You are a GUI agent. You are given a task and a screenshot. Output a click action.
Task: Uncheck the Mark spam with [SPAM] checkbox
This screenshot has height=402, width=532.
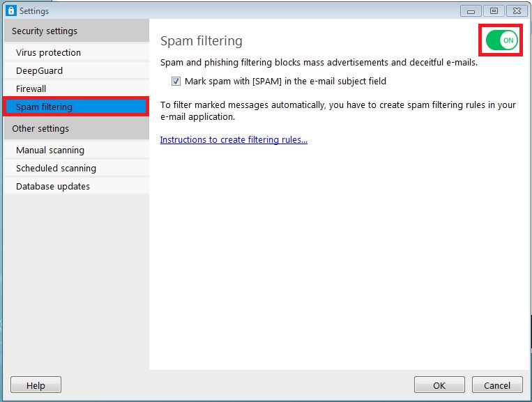[176, 82]
